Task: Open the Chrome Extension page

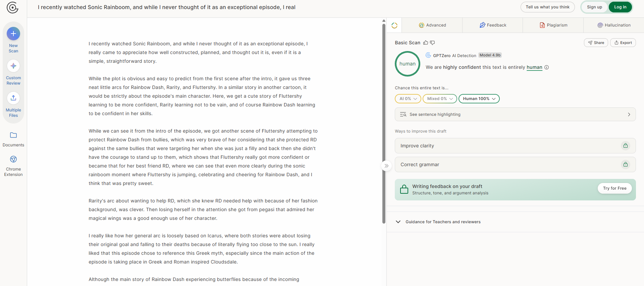Action: 13,166
